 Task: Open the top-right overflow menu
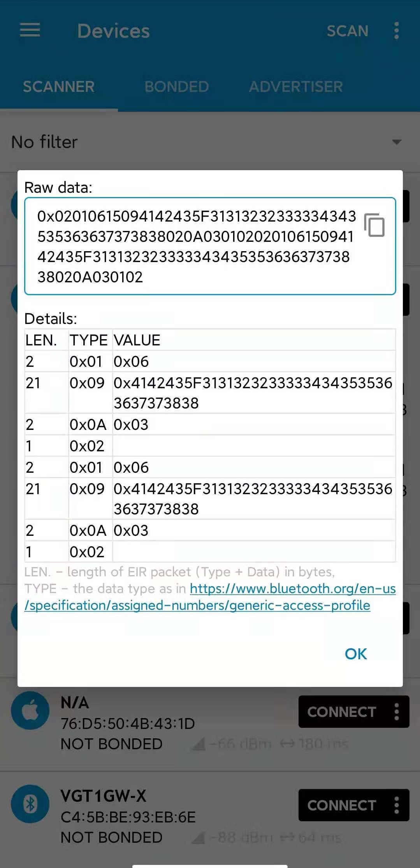[396, 30]
